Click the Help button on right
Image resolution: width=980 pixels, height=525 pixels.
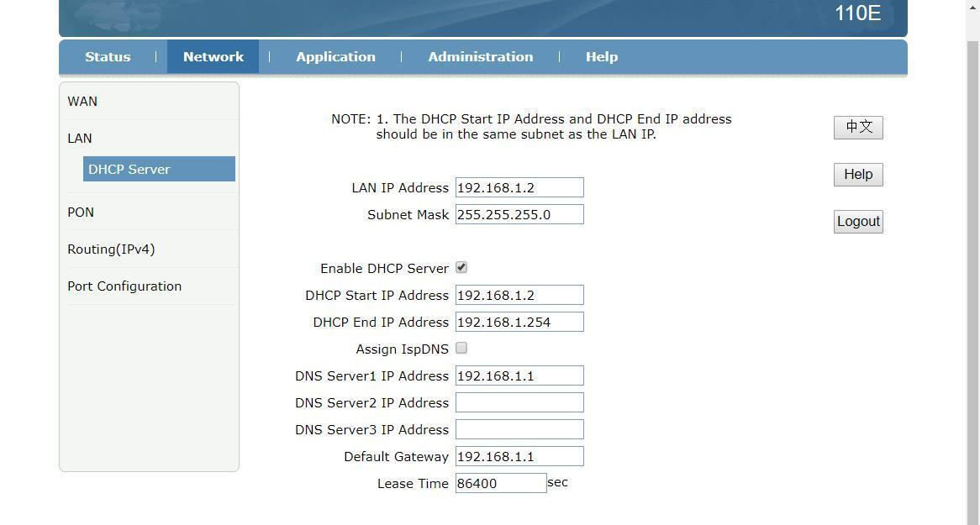(858, 175)
